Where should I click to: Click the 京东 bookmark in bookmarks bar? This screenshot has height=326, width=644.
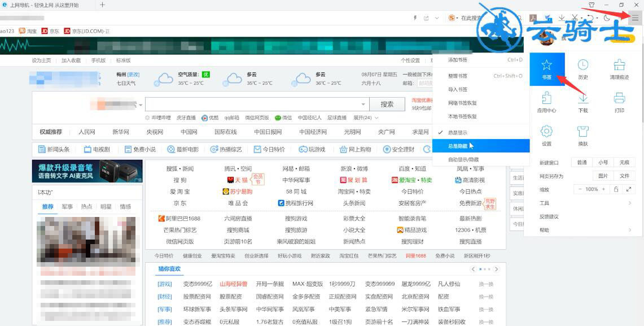tap(51, 31)
